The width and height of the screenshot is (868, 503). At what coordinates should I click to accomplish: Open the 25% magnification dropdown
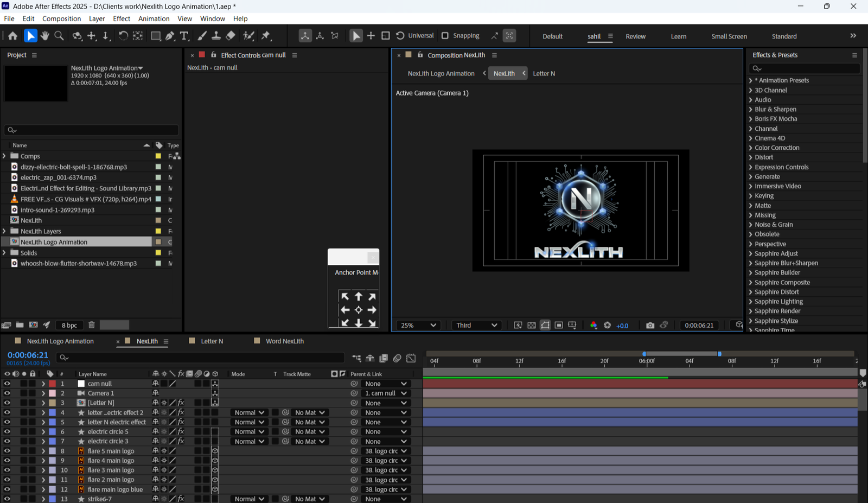pyautogui.click(x=418, y=325)
